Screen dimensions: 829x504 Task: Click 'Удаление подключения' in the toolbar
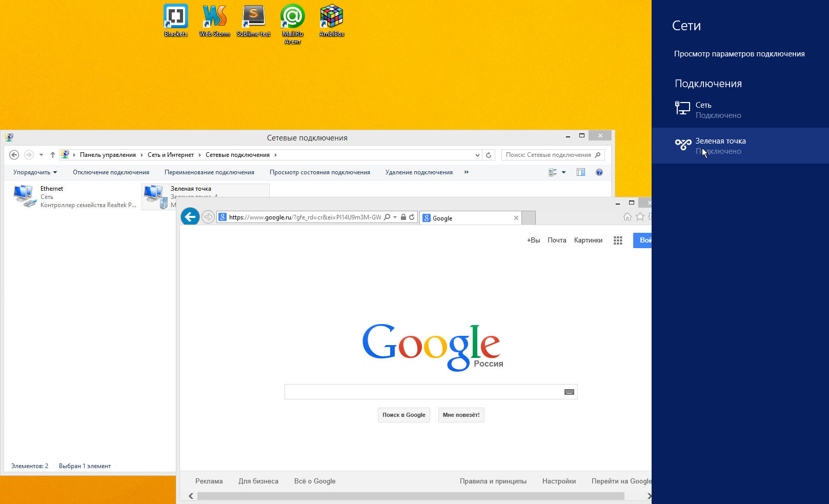point(419,172)
